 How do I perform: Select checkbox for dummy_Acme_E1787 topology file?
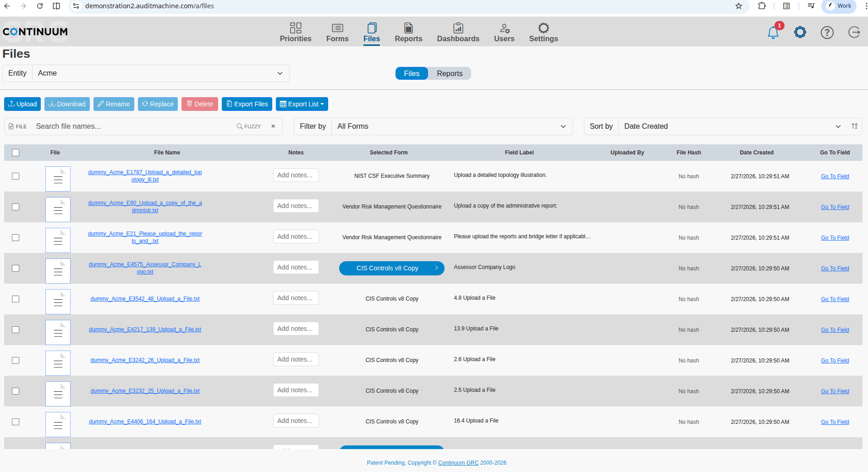click(16, 176)
